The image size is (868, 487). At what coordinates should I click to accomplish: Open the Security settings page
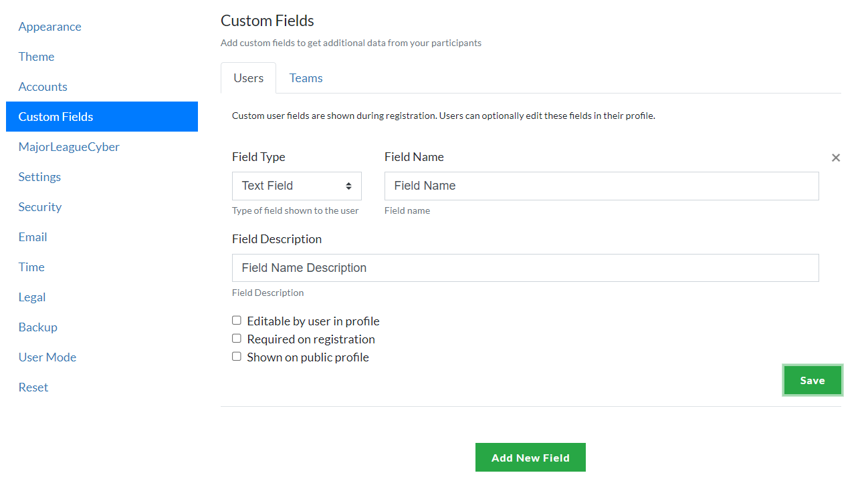click(x=40, y=207)
